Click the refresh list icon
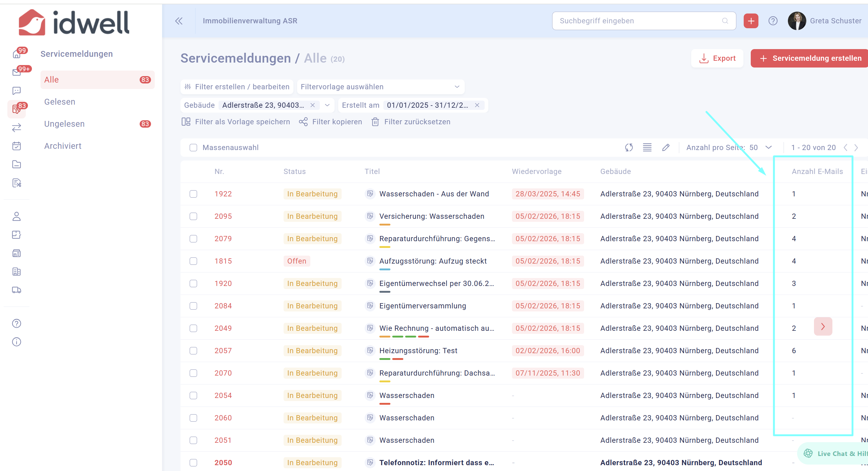This screenshot has width=868, height=471. pyautogui.click(x=629, y=148)
